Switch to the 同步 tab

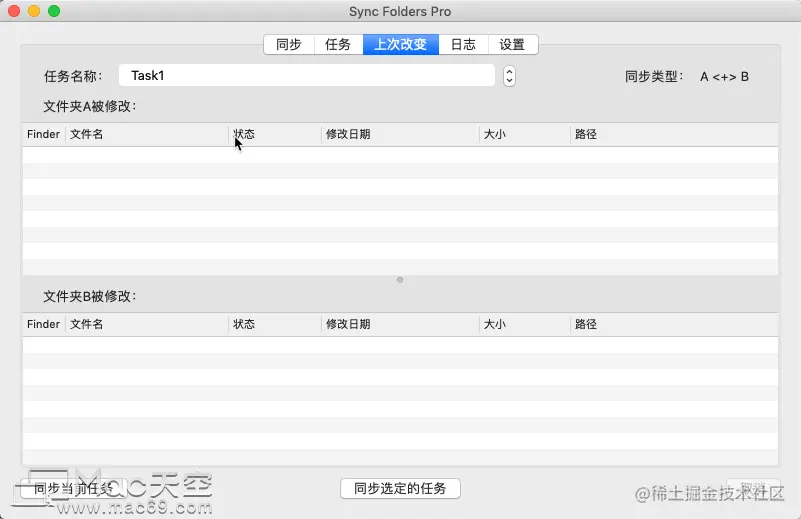(289, 44)
